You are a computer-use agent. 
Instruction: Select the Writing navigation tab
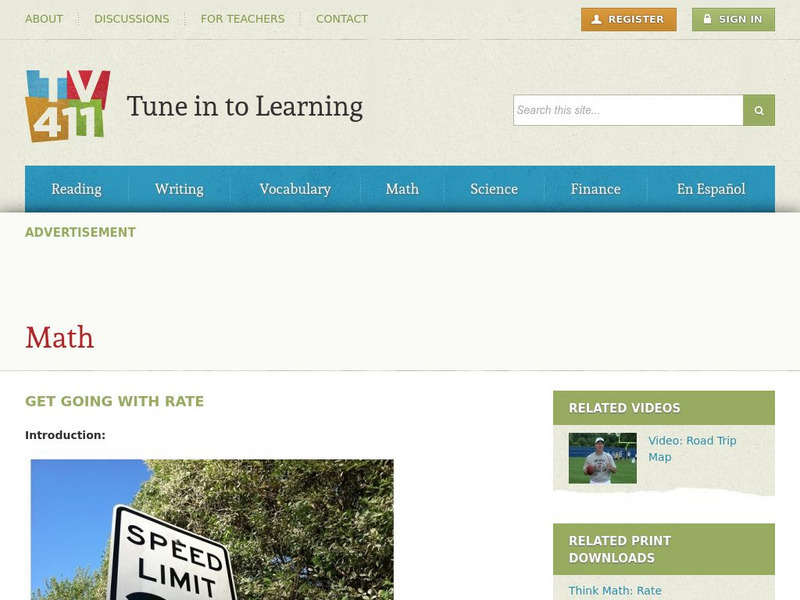(x=179, y=189)
